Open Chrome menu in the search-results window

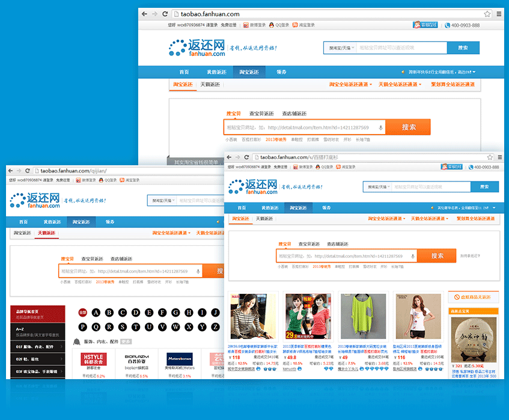tap(500, 157)
